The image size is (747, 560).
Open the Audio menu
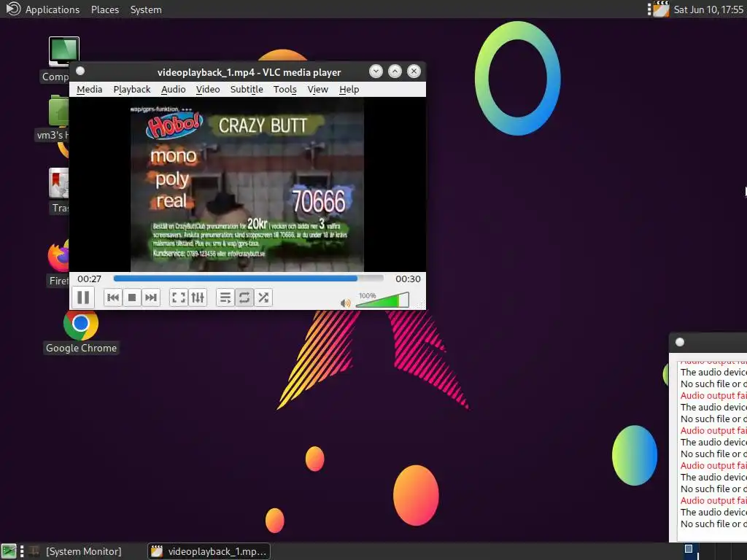174,90
